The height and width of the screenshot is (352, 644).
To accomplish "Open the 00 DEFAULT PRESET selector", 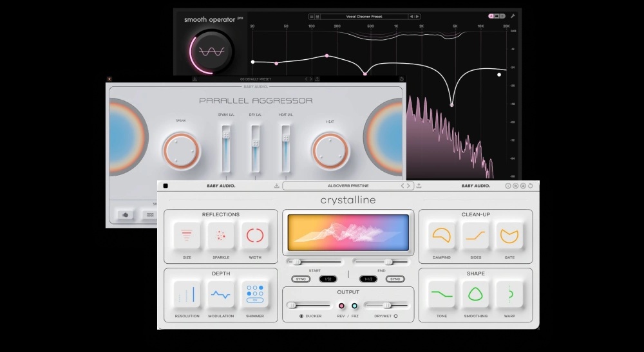I will (x=256, y=79).
